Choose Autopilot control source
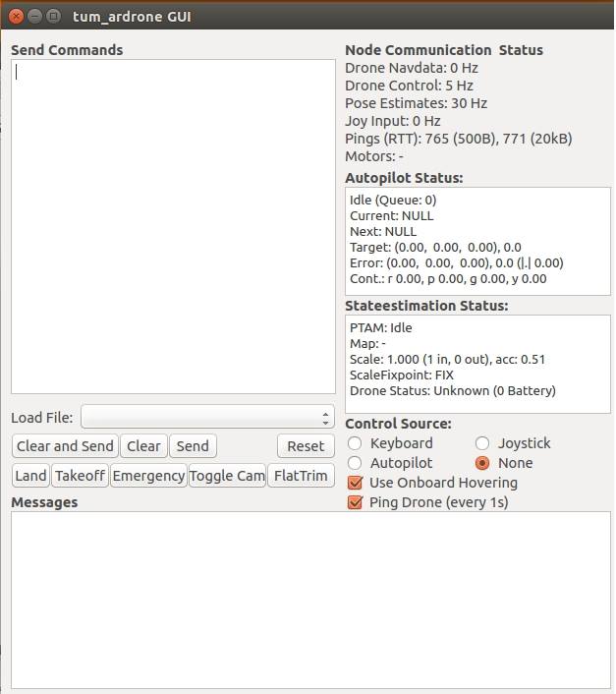Viewport: 616px width, 694px height. pos(355,463)
